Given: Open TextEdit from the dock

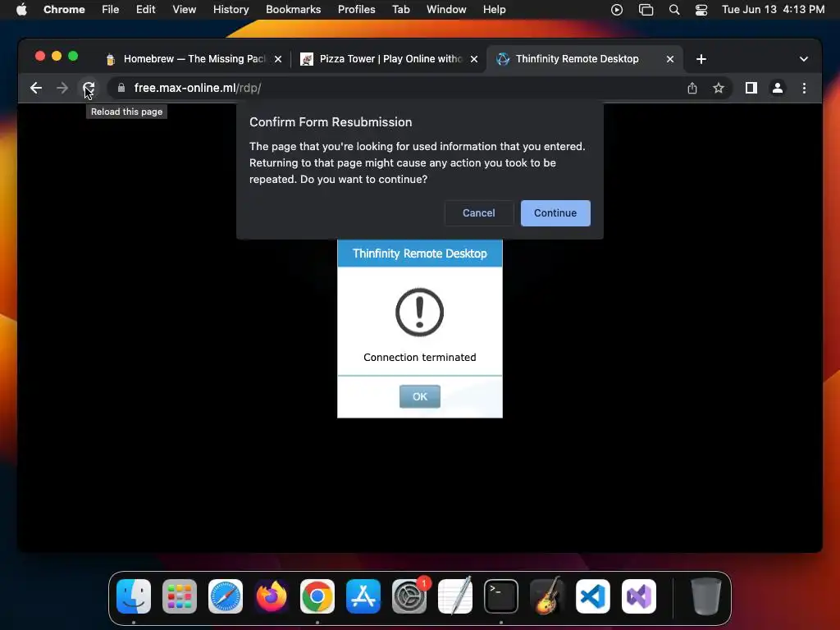Looking at the screenshot, I should 455,596.
